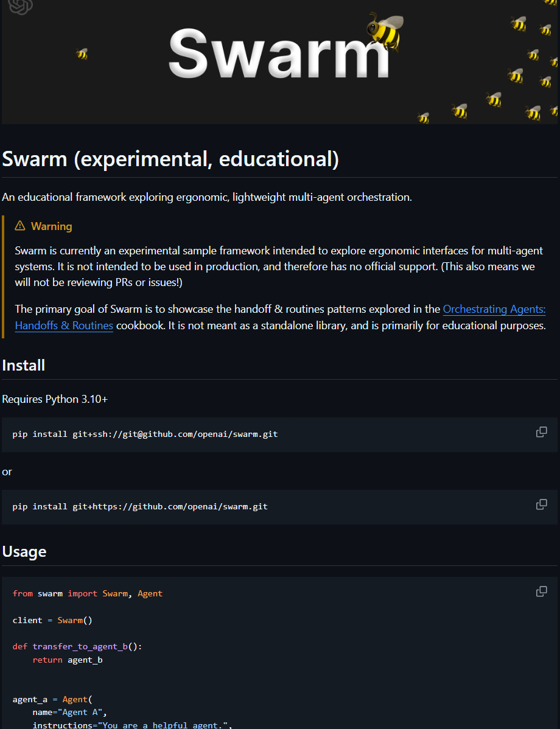Click the Install section heading
This screenshot has width=560, height=729.
coord(23,366)
